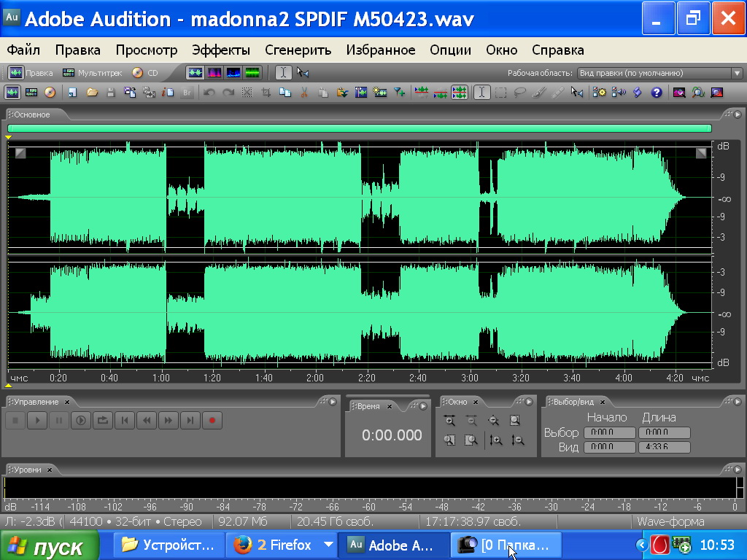Click the cut scissors icon
The image size is (747, 560).
pos(304,93)
